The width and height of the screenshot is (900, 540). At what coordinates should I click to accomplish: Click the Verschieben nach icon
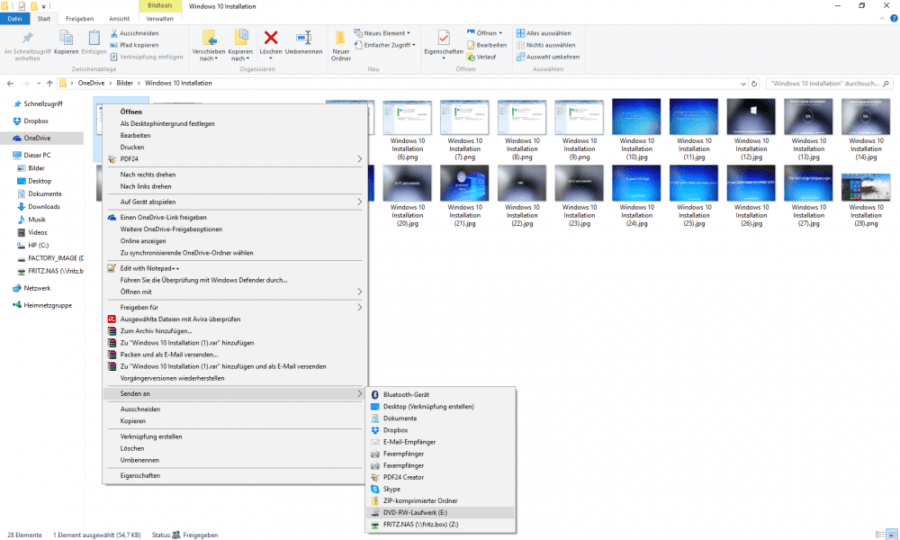209,38
